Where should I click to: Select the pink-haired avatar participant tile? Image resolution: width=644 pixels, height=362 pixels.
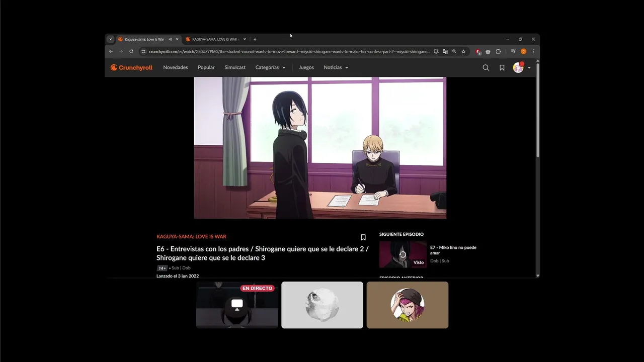[408, 305]
